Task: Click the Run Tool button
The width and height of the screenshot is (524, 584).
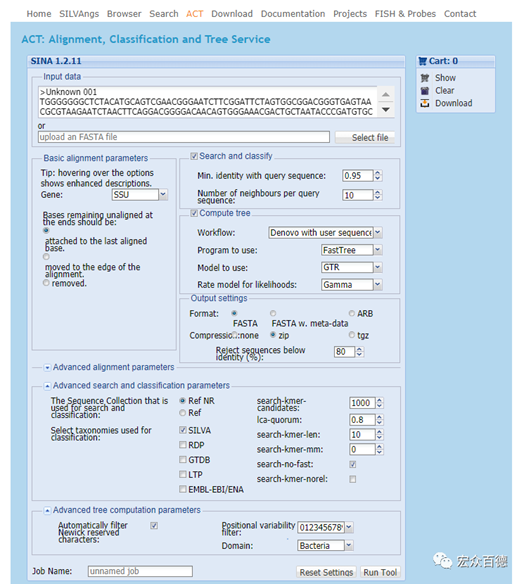Action: 380,572
